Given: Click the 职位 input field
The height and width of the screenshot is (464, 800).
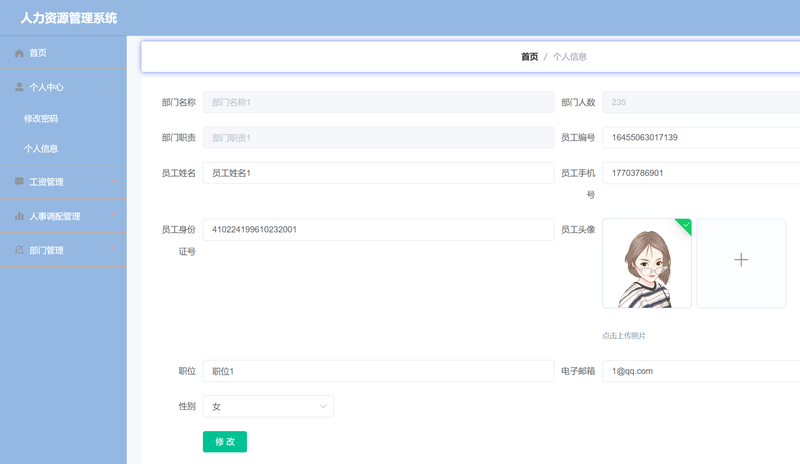Looking at the screenshot, I should point(379,371).
